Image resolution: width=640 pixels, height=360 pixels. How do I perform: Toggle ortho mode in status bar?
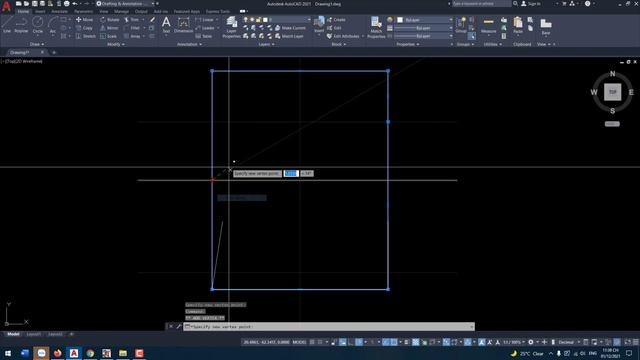pyautogui.click(x=351, y=342)
